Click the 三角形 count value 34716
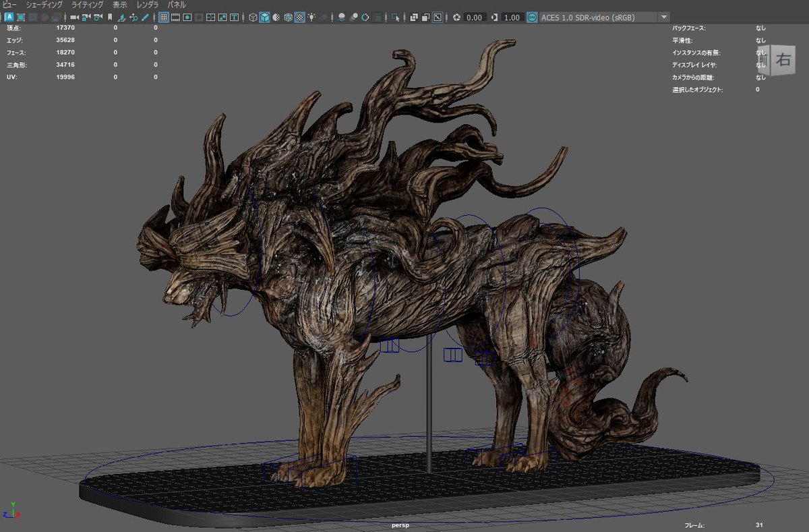The width and height of the screenshot is (809, 532). (65, 65)
